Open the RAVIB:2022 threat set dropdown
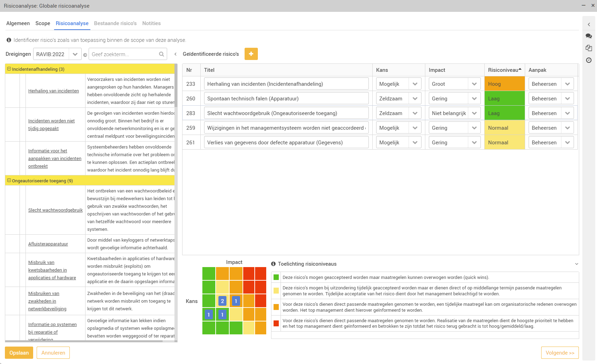The width and height of the screenshot is (597, 364). (x=75, y=54)
